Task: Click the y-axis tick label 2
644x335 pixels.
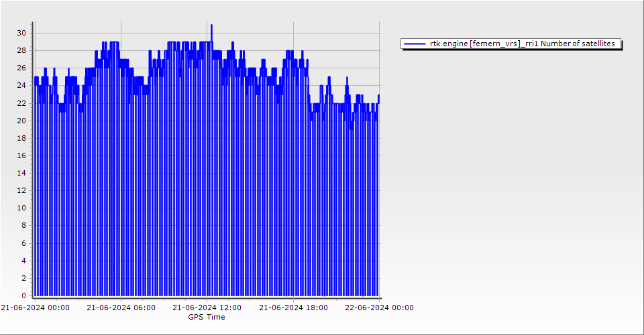Action: tap(23, 278)
